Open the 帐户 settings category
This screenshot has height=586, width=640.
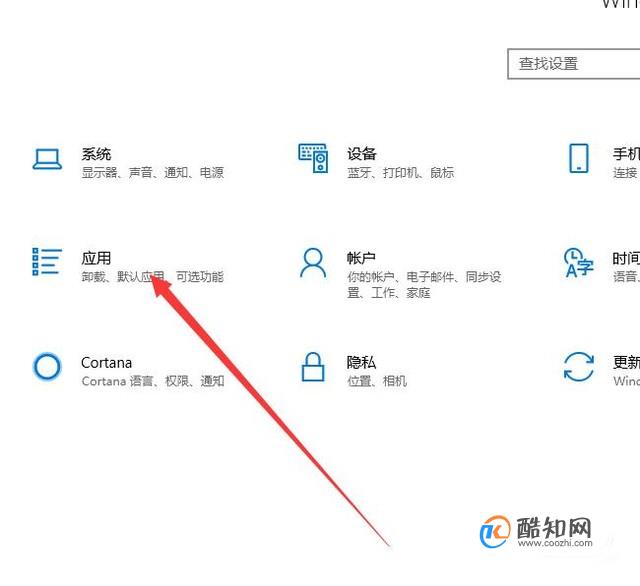(x=361, y=258)
